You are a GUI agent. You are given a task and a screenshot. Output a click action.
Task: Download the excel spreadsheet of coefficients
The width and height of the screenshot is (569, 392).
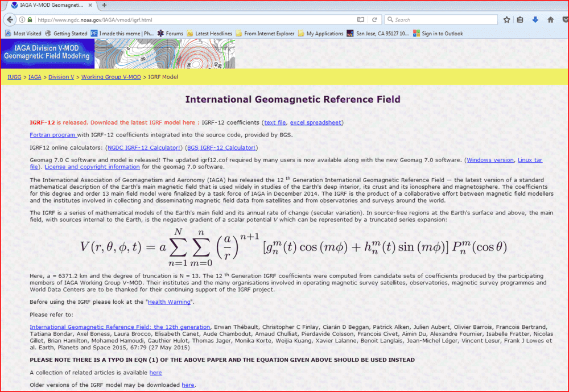pyautogui.click(x=316, y=123)
